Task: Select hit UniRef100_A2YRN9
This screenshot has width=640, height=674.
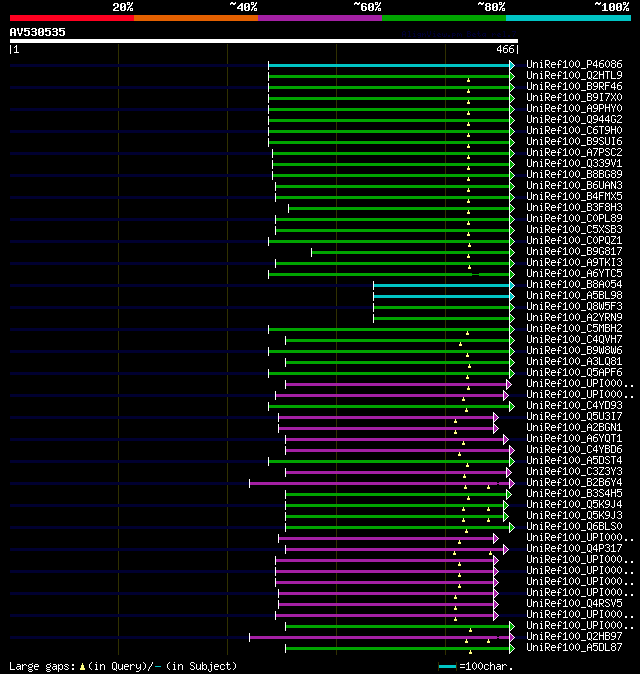Action: click(574, 318)
